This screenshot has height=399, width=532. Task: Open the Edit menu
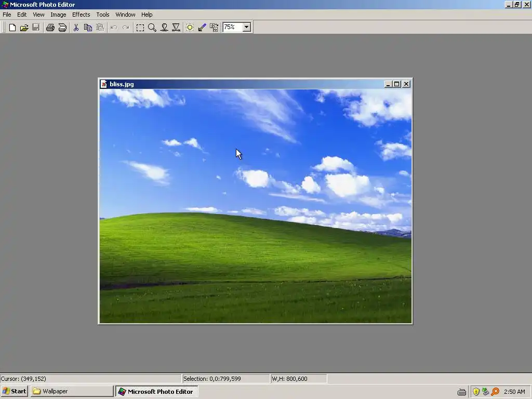pyautogui.click(x=22, y=15)
